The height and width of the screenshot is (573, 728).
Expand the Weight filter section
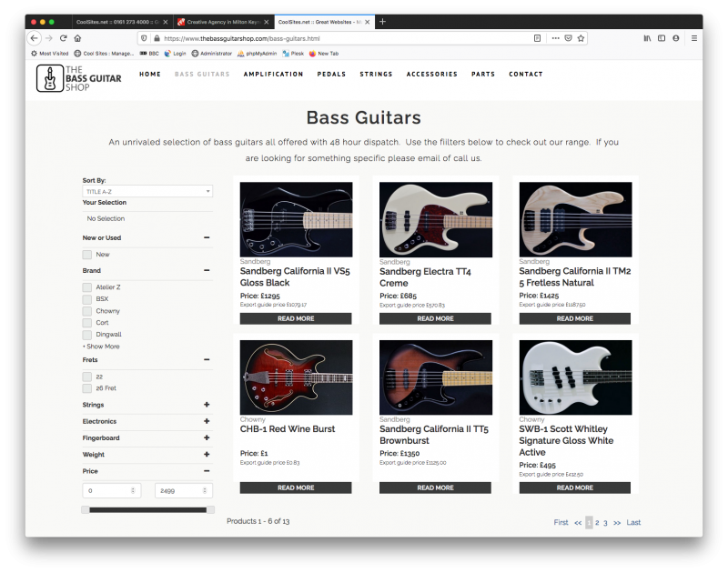tap(207, 454)
